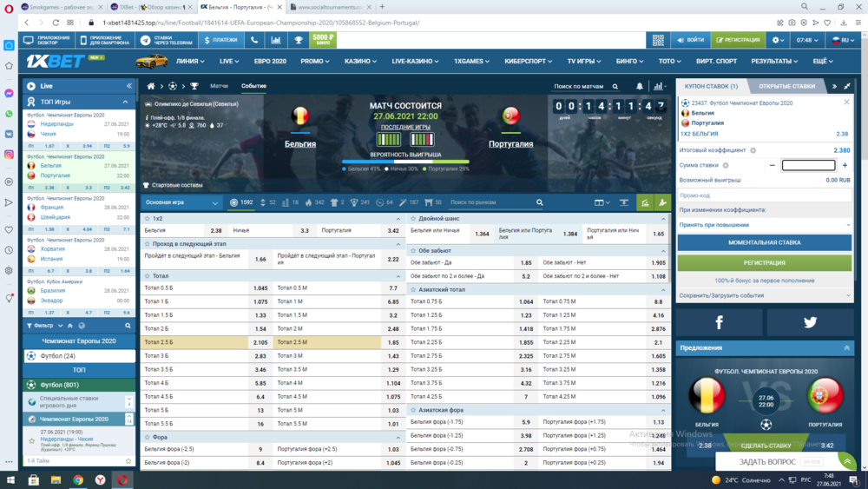This screenshot has height=489, width=868.
Task: Click the market search magnifier icon
Action: (540, 202)
